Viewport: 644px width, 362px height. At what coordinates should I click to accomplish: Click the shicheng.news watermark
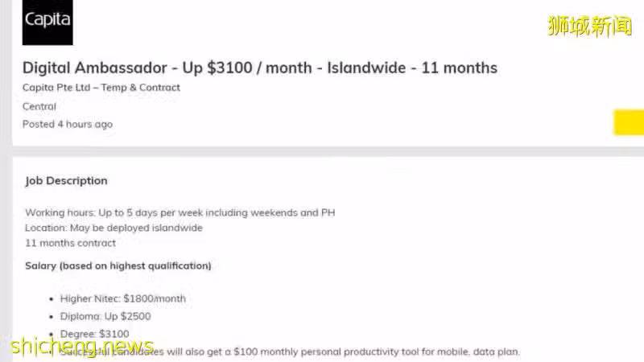tap(82, 348)
